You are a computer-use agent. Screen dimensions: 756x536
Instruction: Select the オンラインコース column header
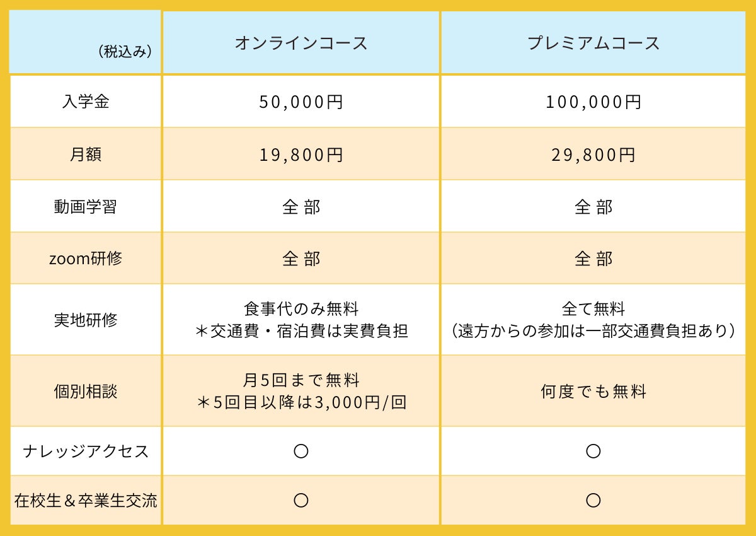coord(301,43)
